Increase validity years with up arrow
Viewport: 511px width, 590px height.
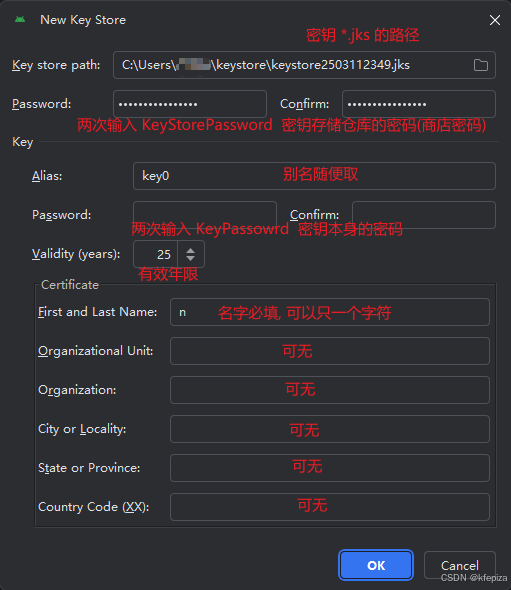[x=190, y=250]
